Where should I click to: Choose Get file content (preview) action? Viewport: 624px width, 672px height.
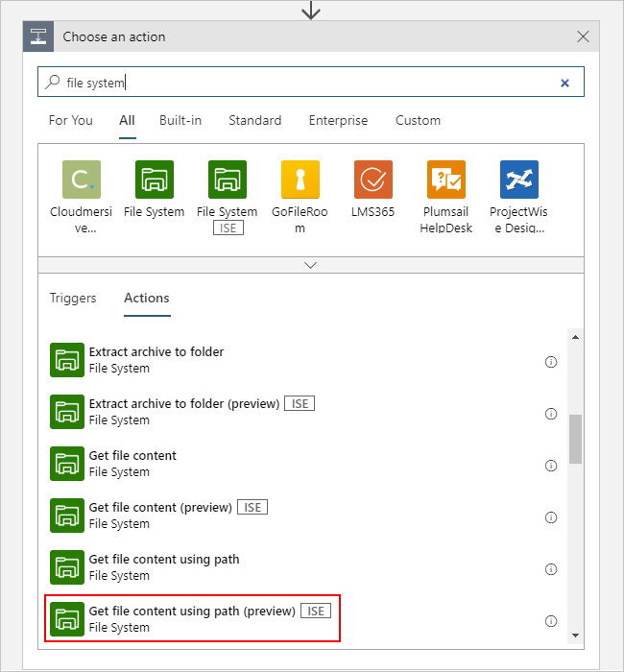(304, 516)
